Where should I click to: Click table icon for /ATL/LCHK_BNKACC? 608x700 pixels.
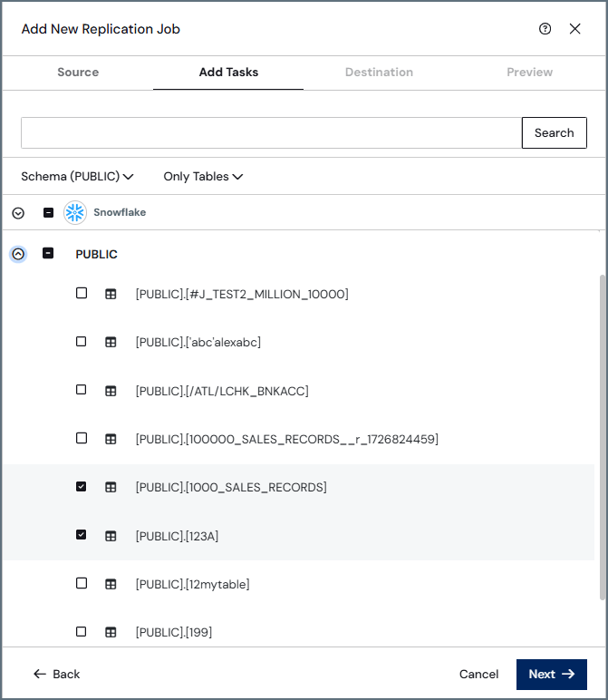pos(111,391)
